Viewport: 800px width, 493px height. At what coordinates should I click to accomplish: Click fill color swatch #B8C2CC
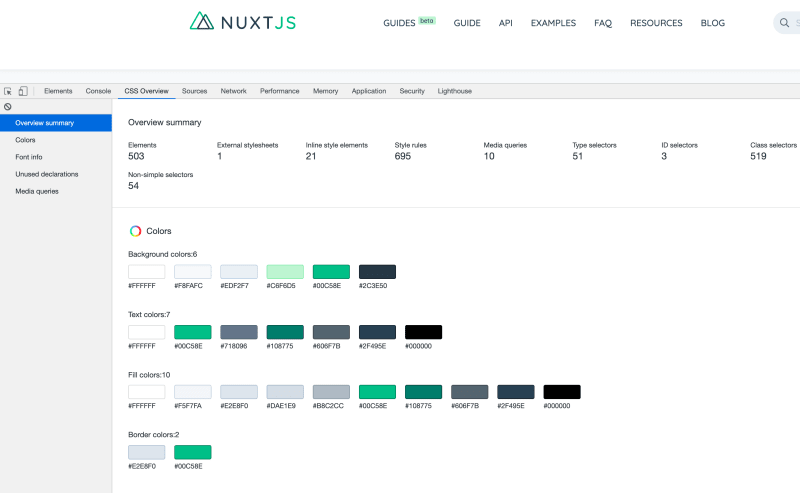(x=331, y=392)
